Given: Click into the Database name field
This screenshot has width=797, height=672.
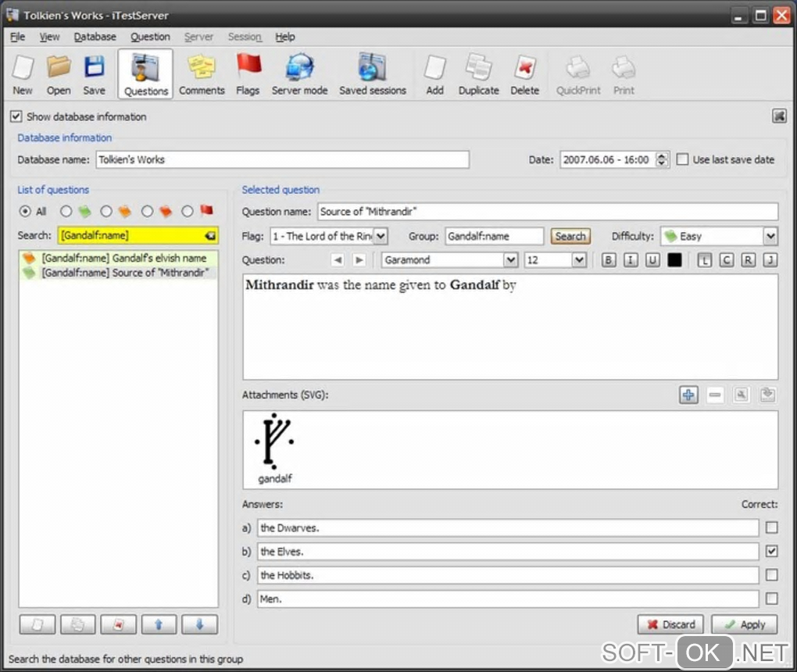Looking at the screenshot, I should [x=282, y=159].
